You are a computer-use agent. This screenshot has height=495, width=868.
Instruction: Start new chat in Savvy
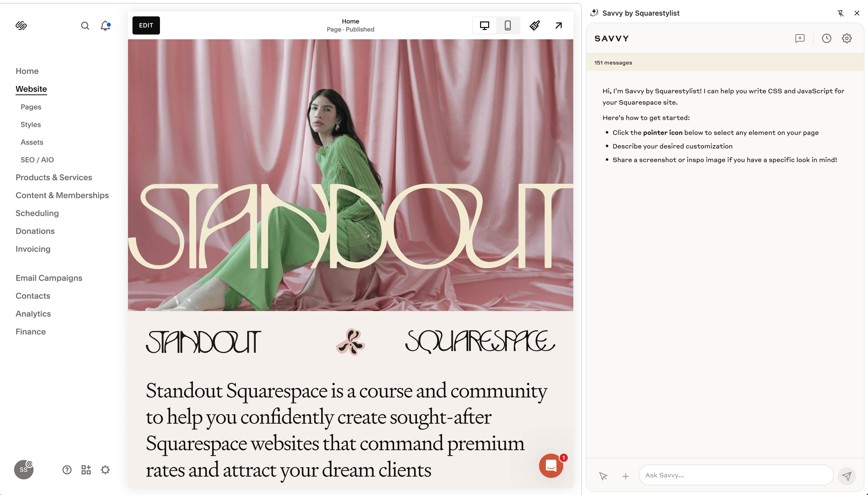(x=800, y=38)
